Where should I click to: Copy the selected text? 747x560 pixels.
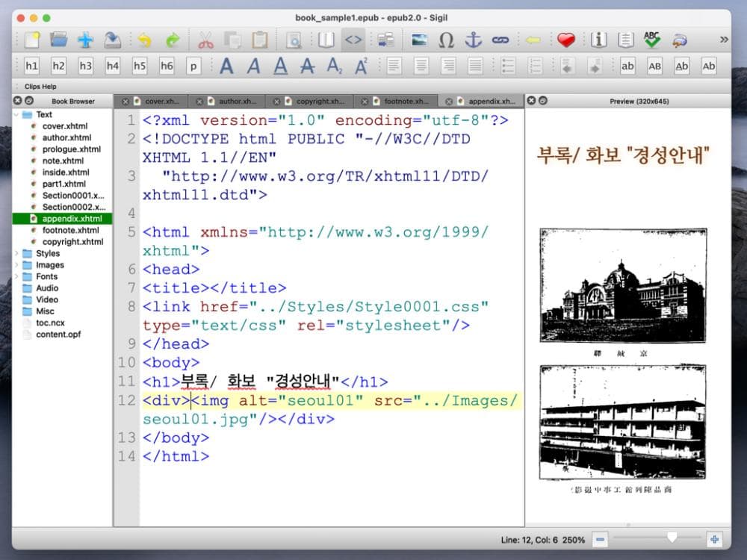(232, 40)
